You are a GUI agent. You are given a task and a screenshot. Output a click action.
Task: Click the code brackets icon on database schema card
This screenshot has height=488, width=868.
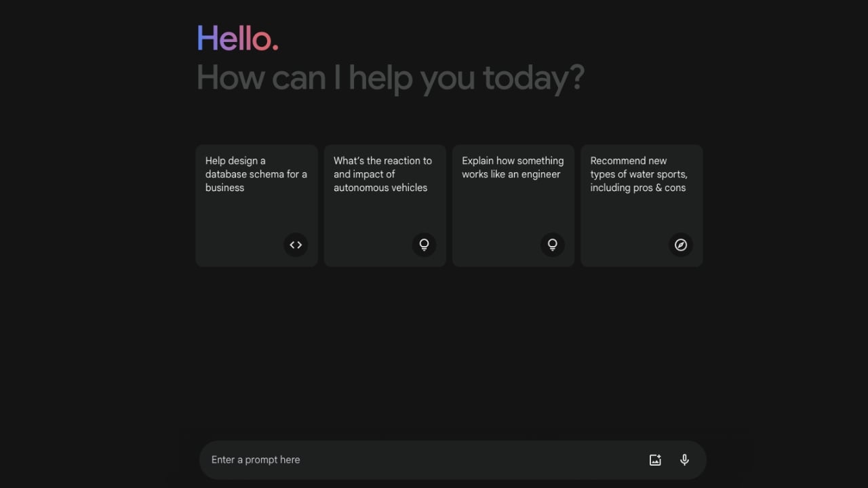click(296, 245)
